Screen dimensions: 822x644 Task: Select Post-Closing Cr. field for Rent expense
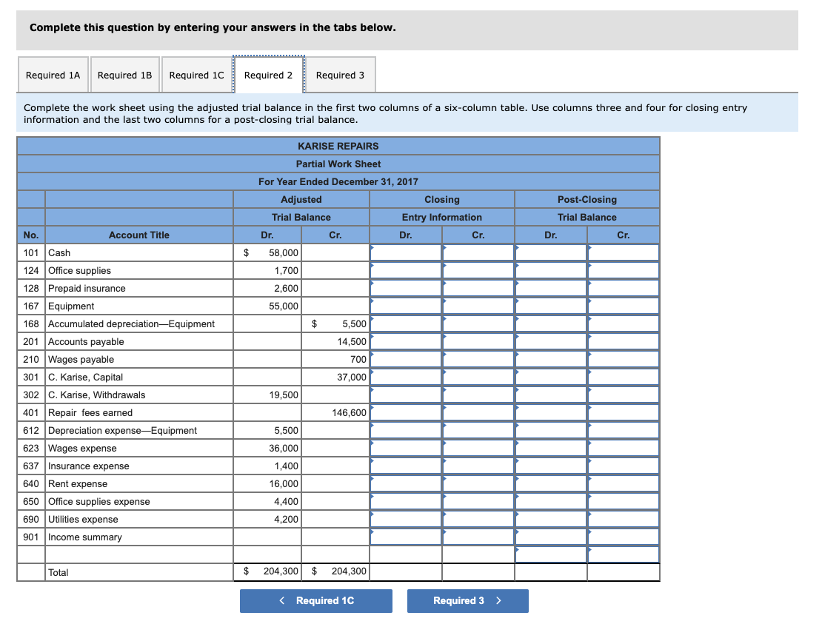[622, 483]
